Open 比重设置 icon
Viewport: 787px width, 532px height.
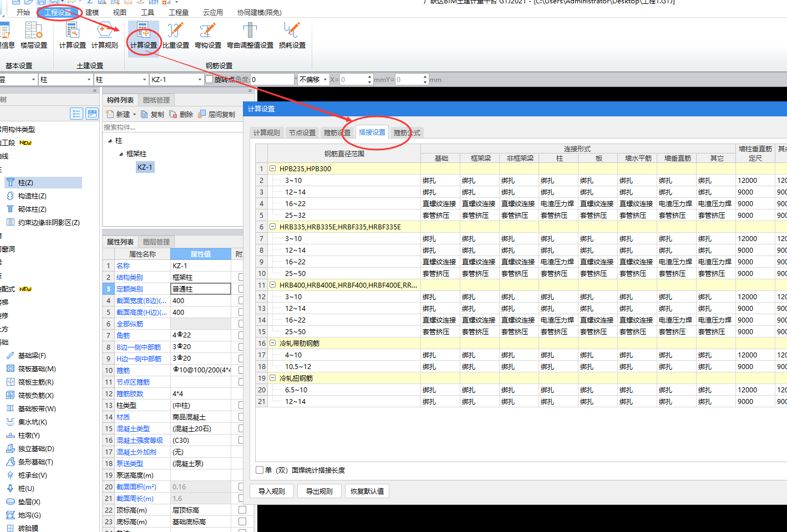[x=176, y=35]
